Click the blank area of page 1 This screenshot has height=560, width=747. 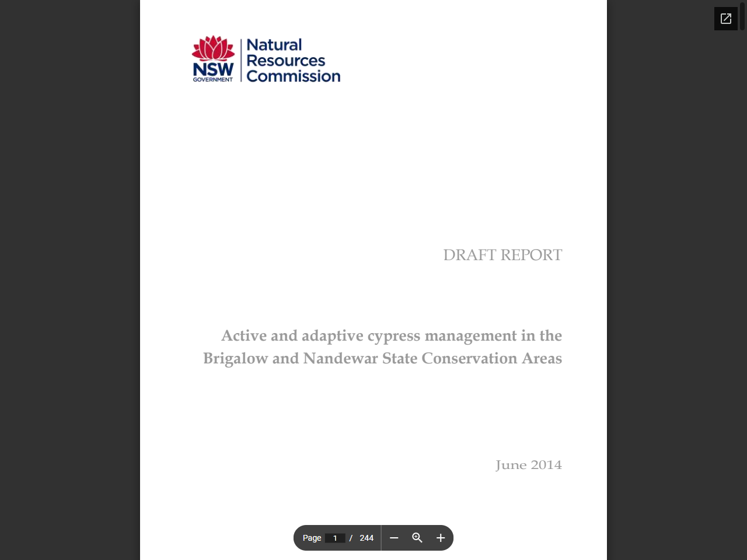pyautogui.click(x=373, y=175)
